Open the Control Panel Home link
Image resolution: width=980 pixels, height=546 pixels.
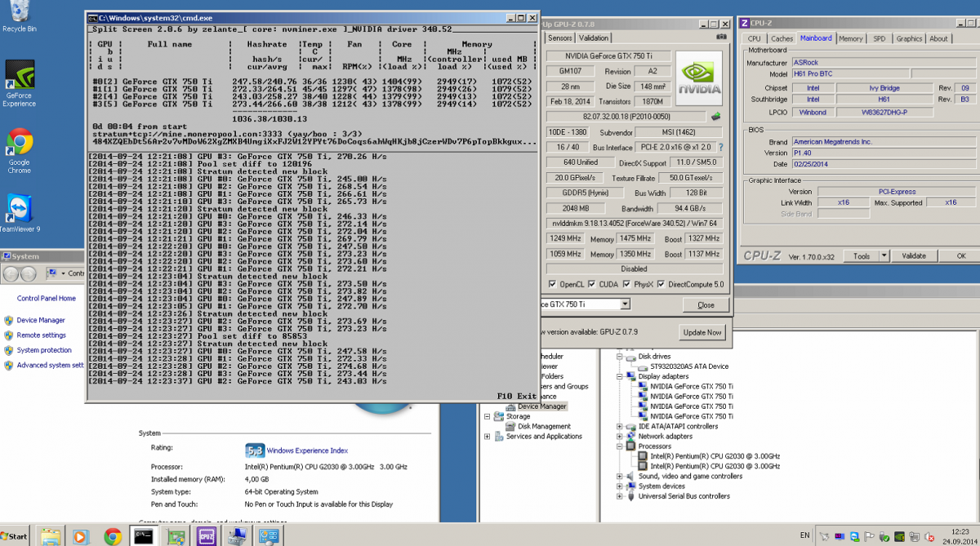point(47,299)
